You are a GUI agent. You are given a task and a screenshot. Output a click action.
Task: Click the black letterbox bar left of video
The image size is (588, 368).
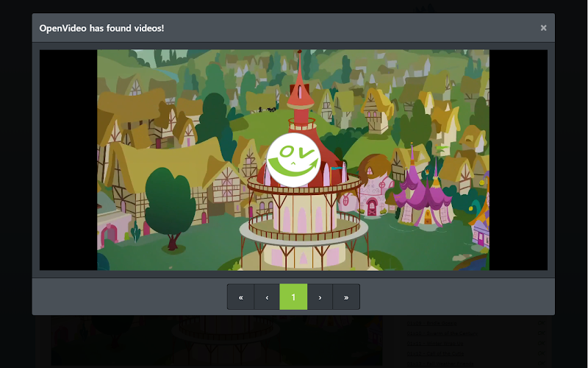click(68, 160)
